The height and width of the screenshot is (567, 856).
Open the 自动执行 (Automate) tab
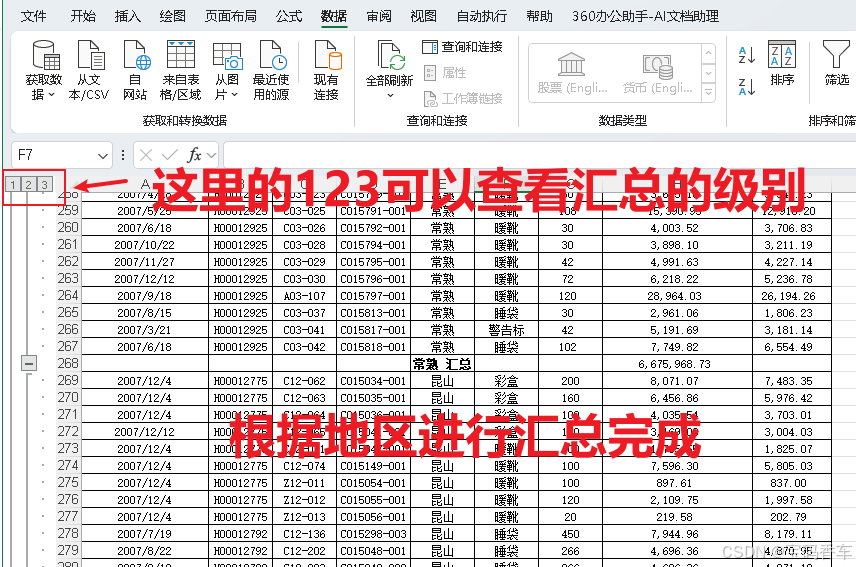(x=482, y=16)
